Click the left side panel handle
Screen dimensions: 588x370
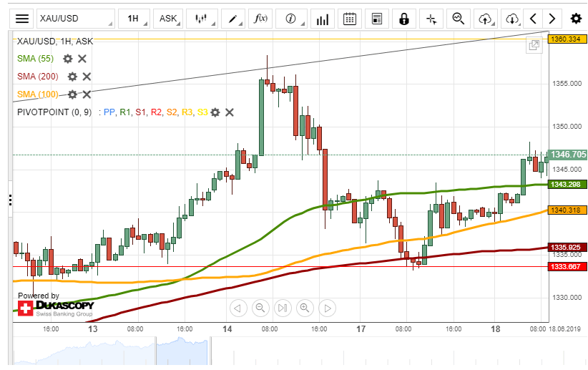(10, 200)
